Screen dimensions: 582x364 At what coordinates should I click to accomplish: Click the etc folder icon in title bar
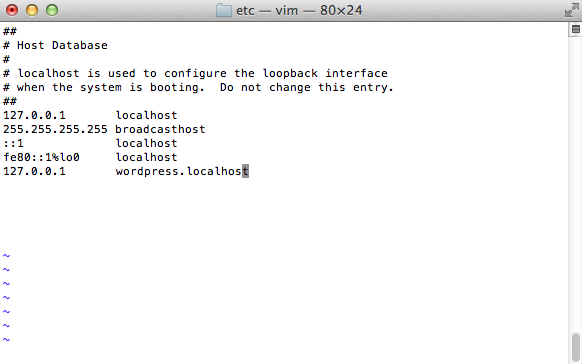click(224, 10)
